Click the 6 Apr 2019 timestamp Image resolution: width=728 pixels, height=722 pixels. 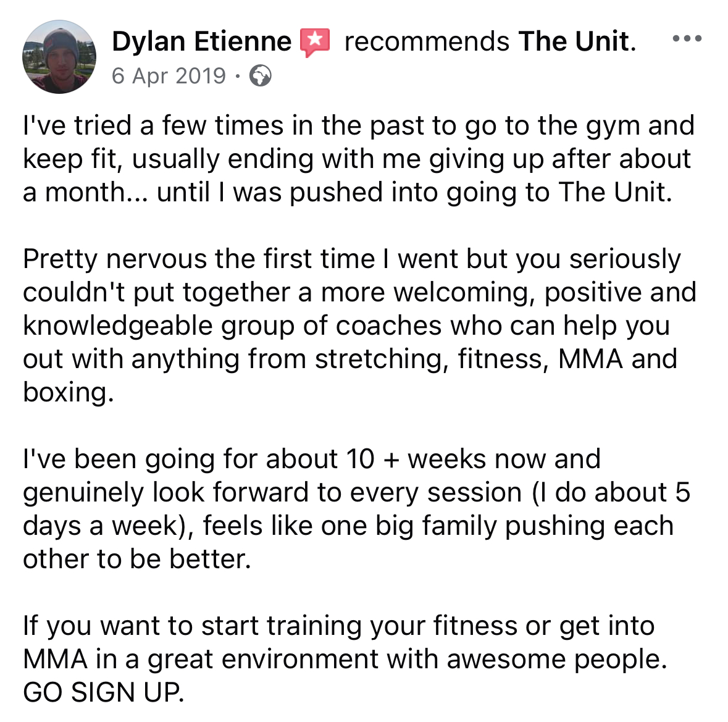169,76
